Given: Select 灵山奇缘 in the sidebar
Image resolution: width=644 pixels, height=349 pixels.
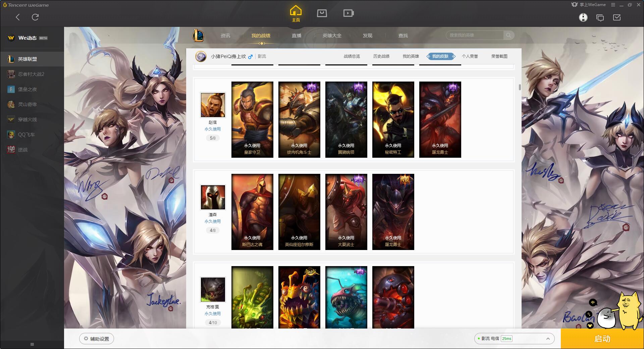Looking at the screenshot, I should pyautogui.click(x=32, y=104).
